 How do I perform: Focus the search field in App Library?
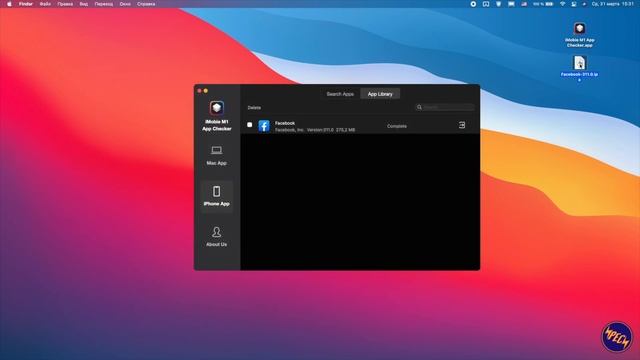444,107
